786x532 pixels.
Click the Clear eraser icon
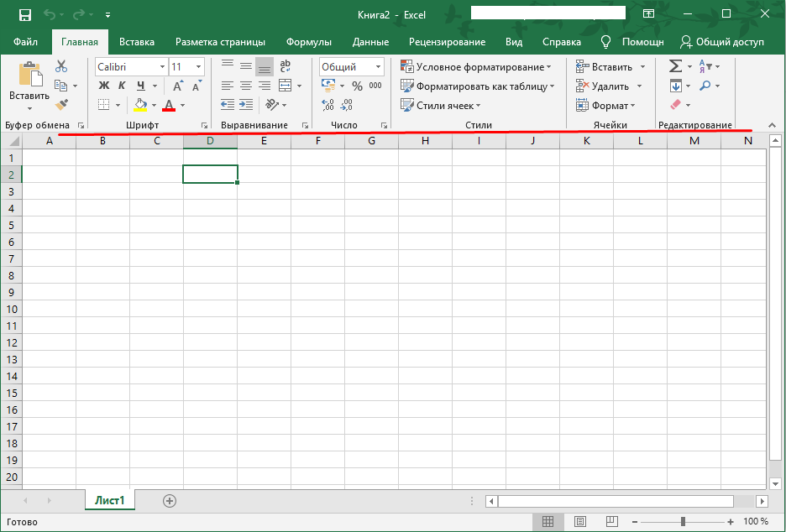point(675,105)
